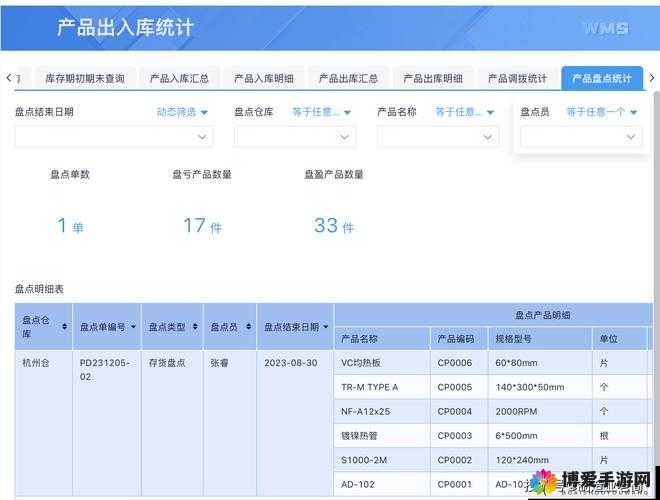Image resolution: width=660 pixels, height=500 pixels.
Task: Open the 动态筛选 filter mode dropdown
Action: click(x=182, y=112)
